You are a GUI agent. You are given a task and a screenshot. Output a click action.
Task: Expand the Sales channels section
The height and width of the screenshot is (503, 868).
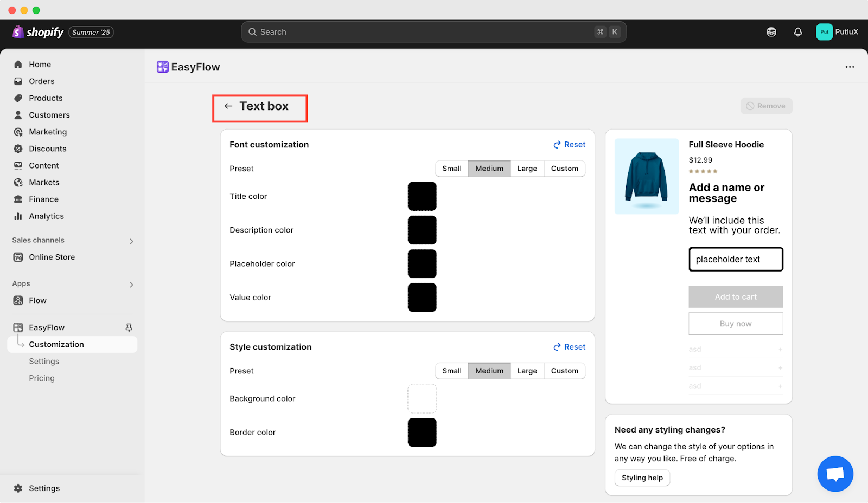click(x=131, y=241)
